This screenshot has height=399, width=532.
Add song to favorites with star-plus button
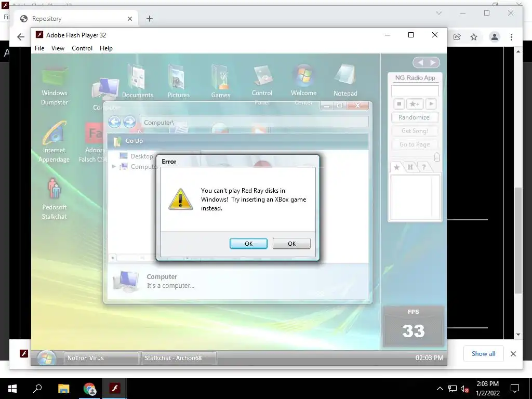(x=415, y=104)
